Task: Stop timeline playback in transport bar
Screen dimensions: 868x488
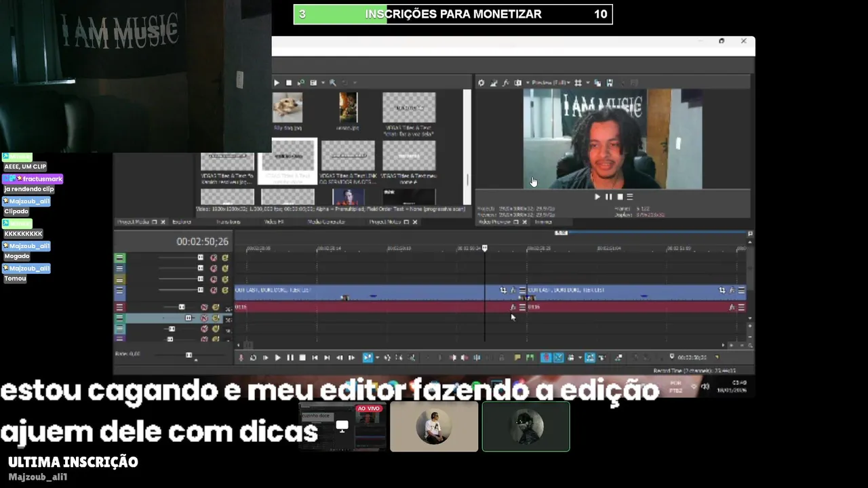Action: (302, 357)
